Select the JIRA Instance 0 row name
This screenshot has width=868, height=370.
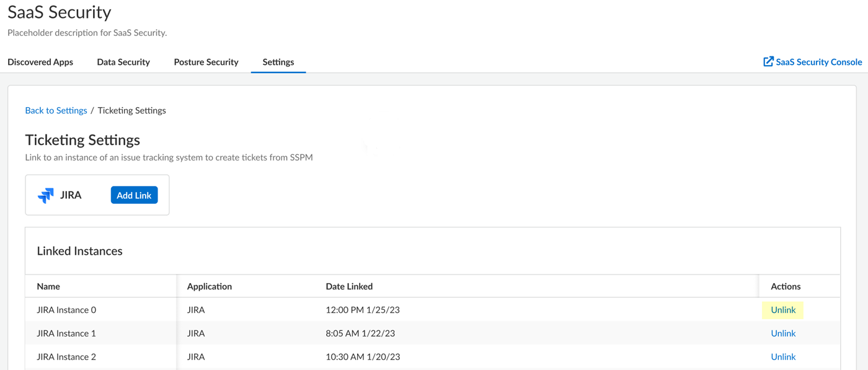click(66, 310)
